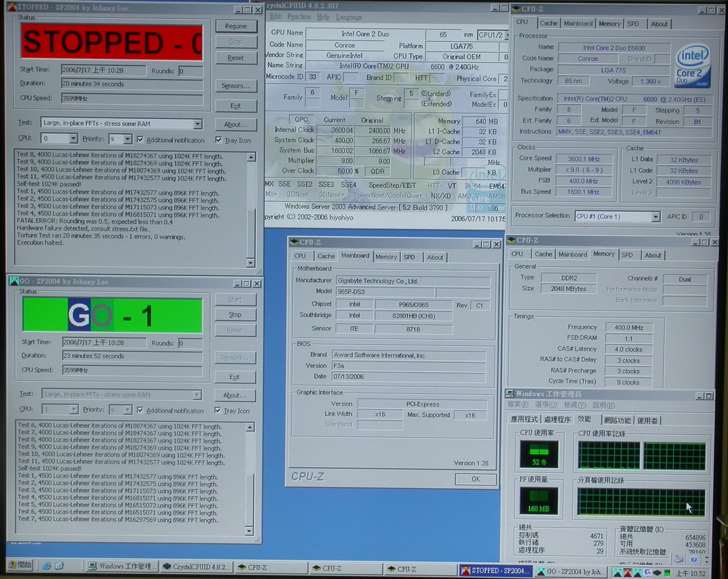Image resolution: width=728 pixels, height=579 pixels.
Task: Click Exit in the GO SP2004 window
Action: click(235, 377)
